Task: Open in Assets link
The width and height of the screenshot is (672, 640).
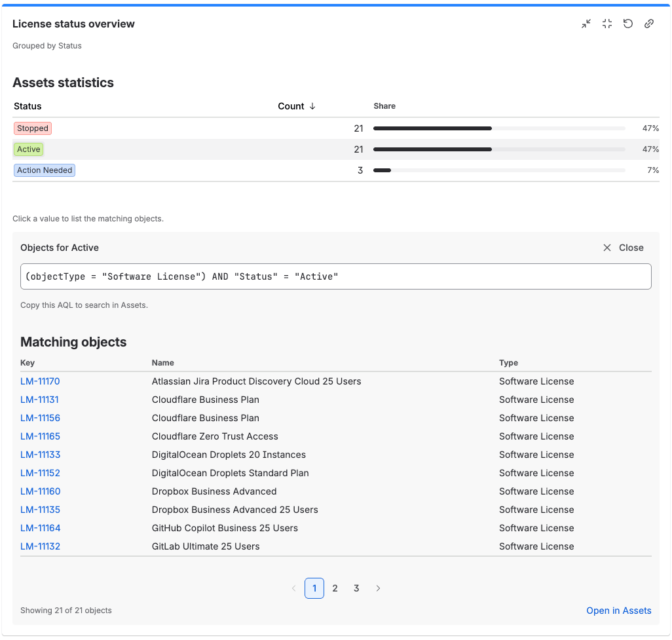Action: tap(618, 611)
